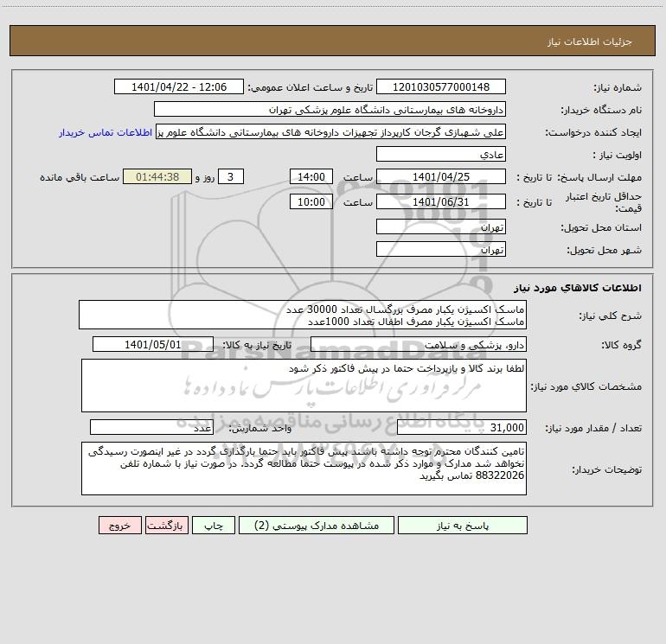The image size is (666, 644).
Task: Click announcement date field 1401/04/22 - 12:06
Action: [x=179, y=87]
